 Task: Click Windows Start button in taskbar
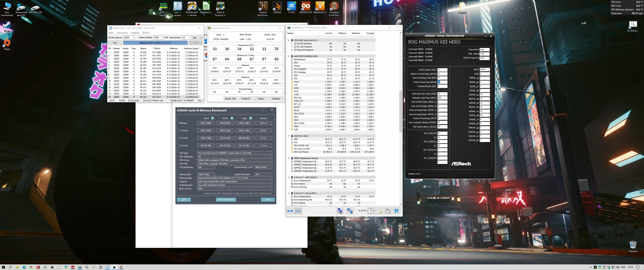tap(3, 267)
